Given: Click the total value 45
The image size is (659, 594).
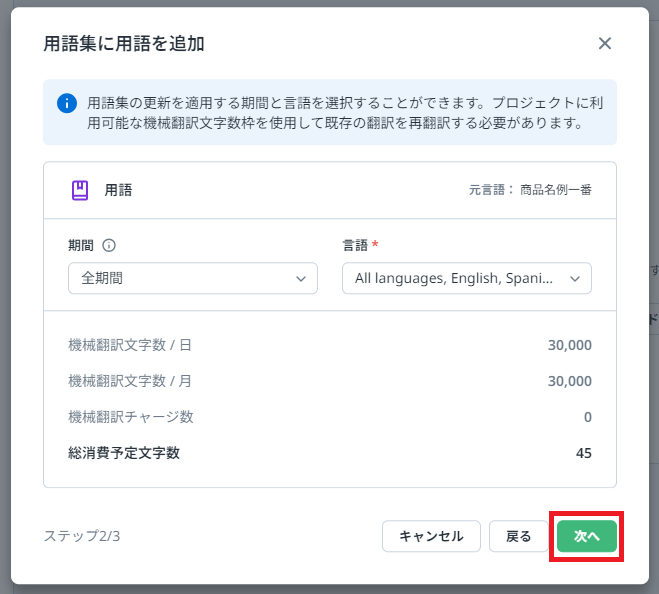Looking at the screenshot, I should coord(584,453).
